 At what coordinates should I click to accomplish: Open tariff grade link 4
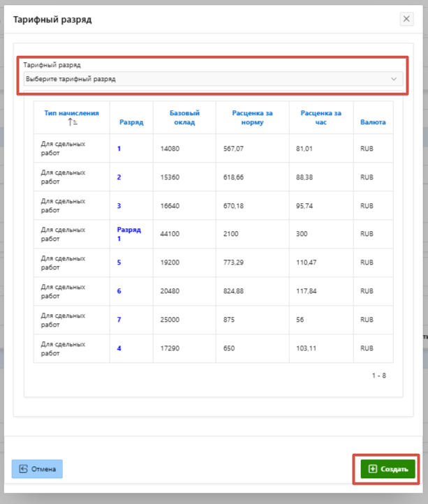[119, 348]
